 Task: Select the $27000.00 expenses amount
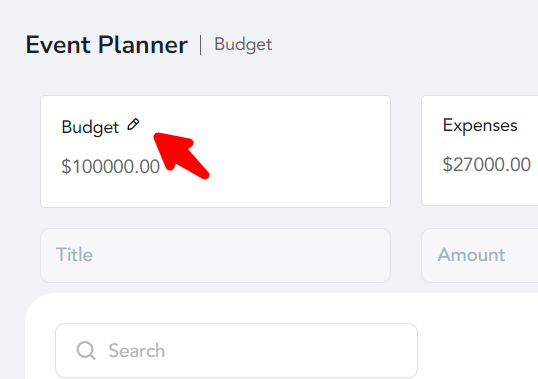[x=487, y=164]
